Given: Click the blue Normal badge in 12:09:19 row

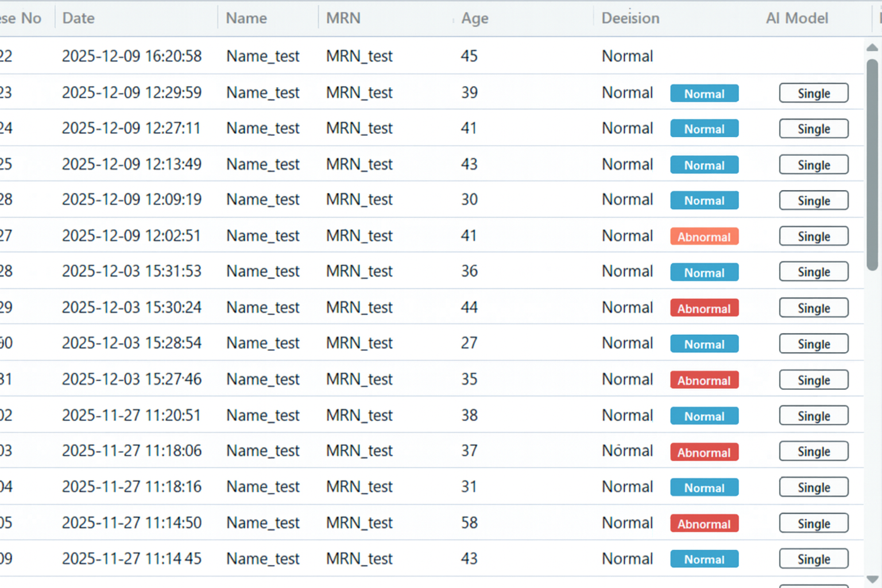Looking at the screenshot, I should click(x=704, y=201).
